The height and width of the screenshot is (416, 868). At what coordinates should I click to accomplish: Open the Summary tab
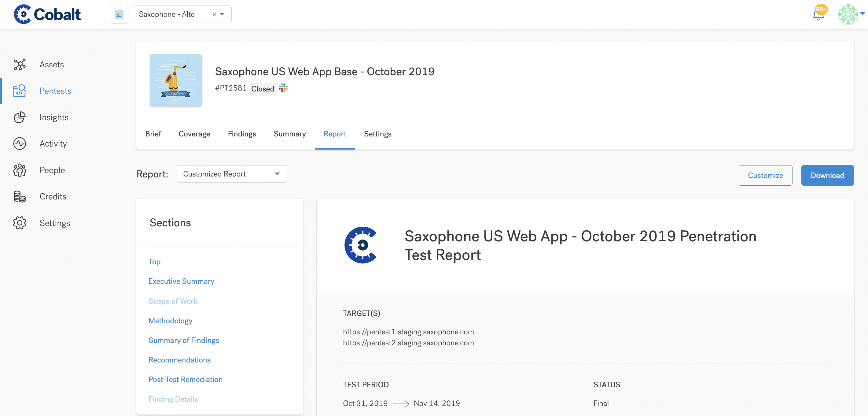[290, 134]
